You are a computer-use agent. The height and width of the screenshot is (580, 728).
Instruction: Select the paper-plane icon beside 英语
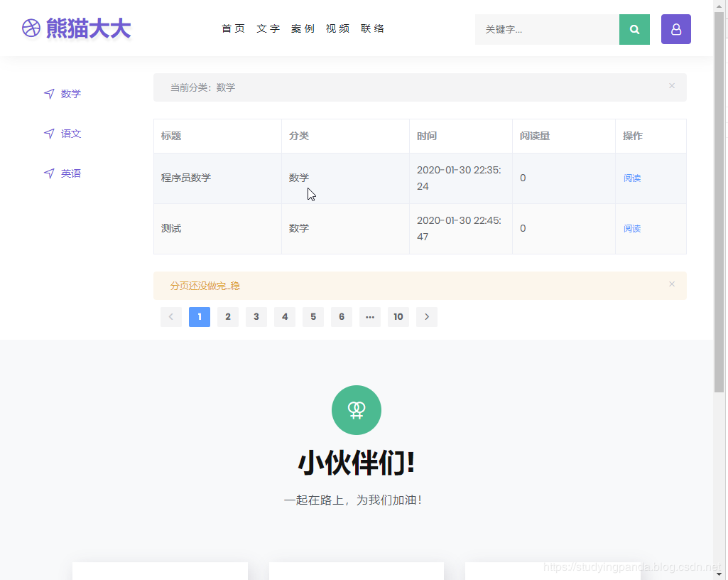48,173
